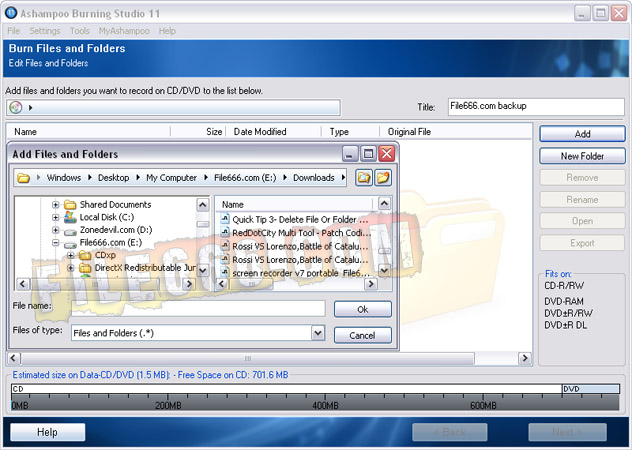
Task: Click the Add button
Action: pos(582,134)
